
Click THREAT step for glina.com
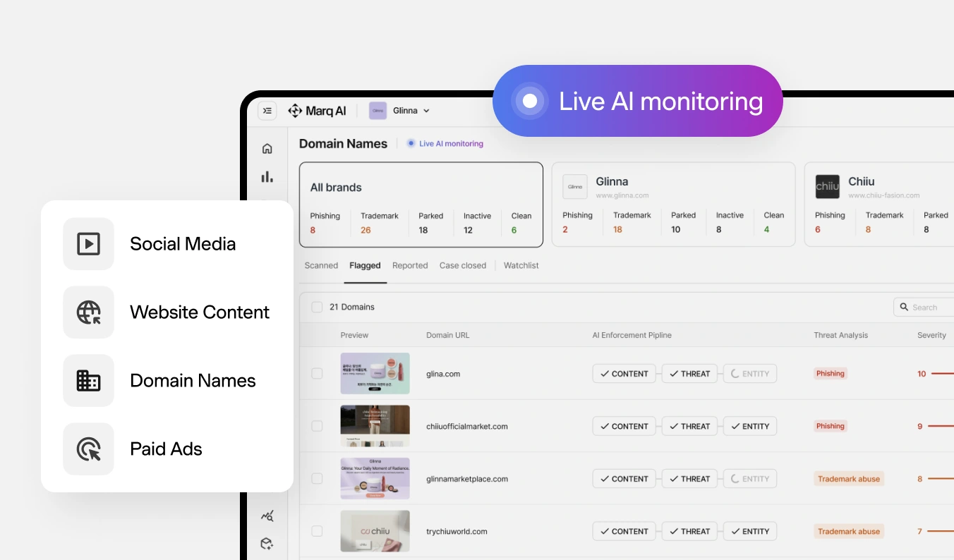pyautogui.click(x=689, y=374)
